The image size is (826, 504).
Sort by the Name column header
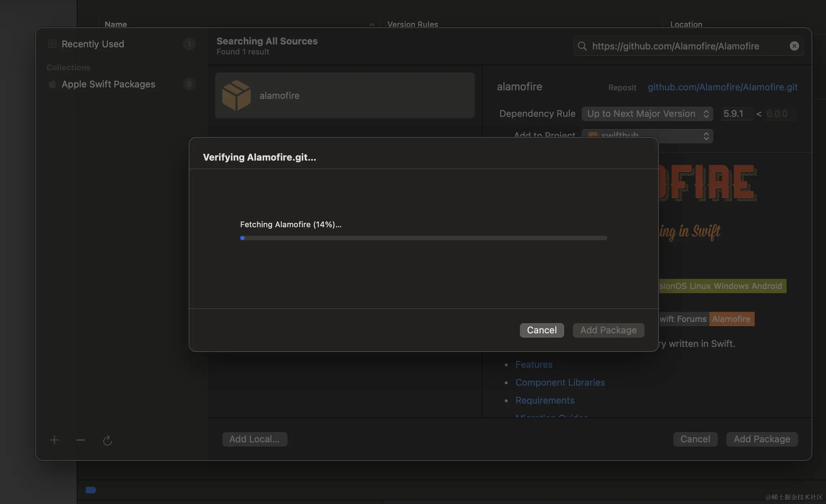tap(116, 24)
